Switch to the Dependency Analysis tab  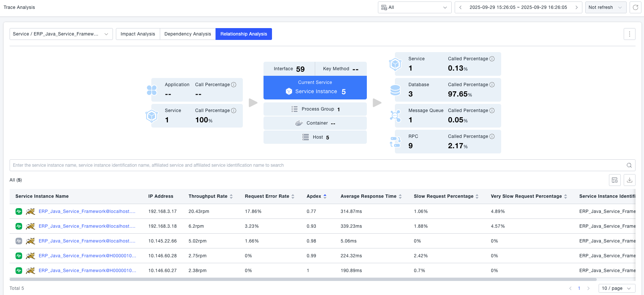187,34
